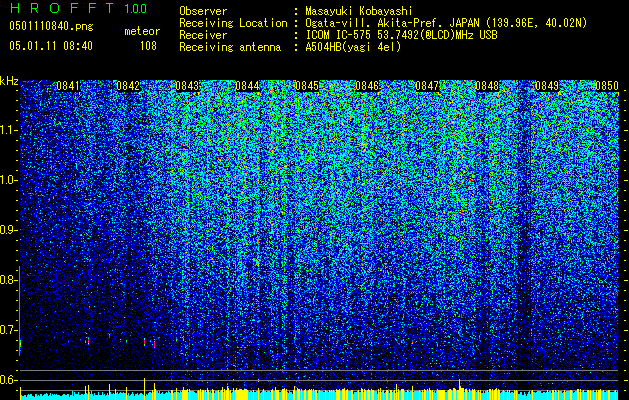This screenshot has width=629, height=400.
Task: Click the 0.9 frequency axis label
Action: pos(9,230)
